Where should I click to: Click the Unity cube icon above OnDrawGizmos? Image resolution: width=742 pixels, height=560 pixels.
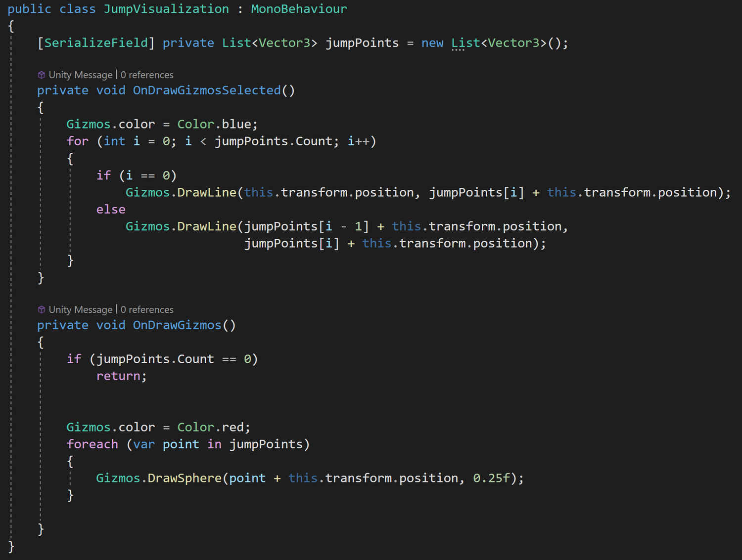[x=42, y=309]
